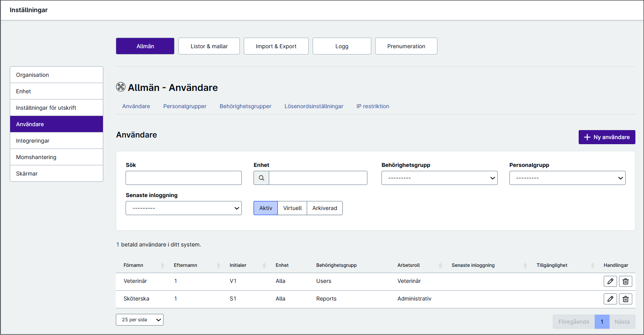Open the IP restriktion link
644x335 pixels.
373,106
